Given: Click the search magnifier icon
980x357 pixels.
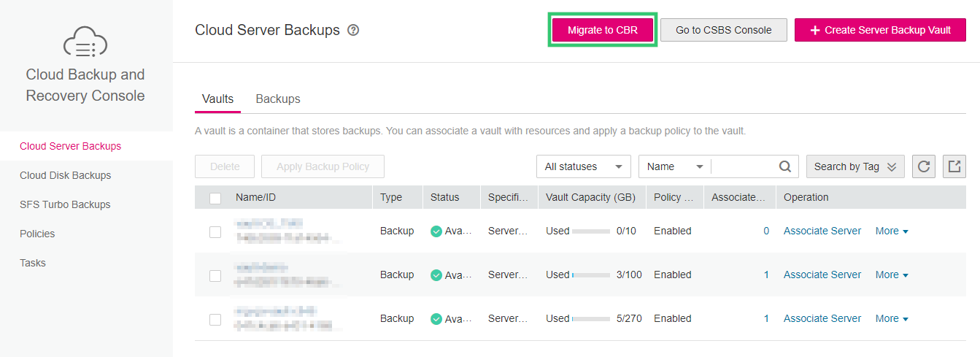Looking at the screenshot, I should pyautogui.click(x=784, y=166).
